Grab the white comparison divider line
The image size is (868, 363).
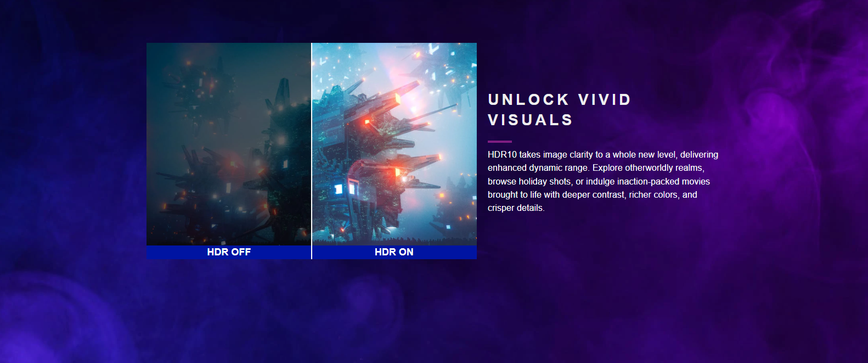(312, 151)
